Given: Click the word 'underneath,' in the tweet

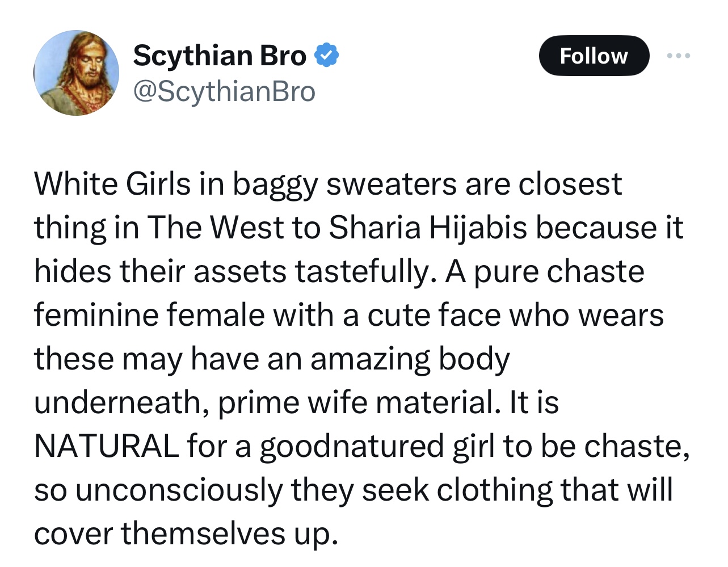Looking at the screenshot, I should click(x=121, y=403).
